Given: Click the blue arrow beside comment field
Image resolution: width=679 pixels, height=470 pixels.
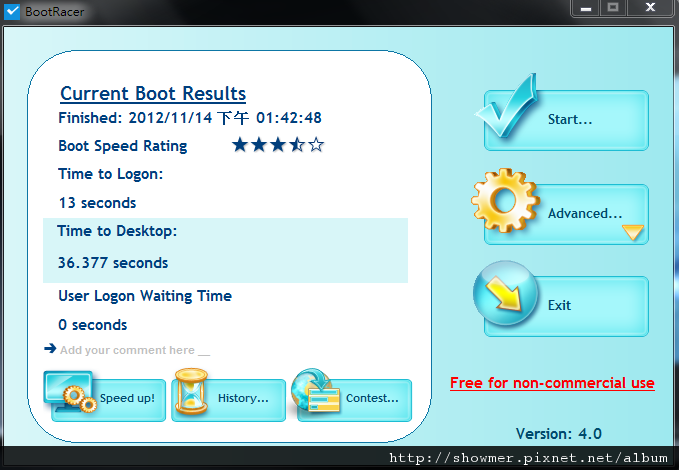Looking at the screenshot, I should (50, 348).
